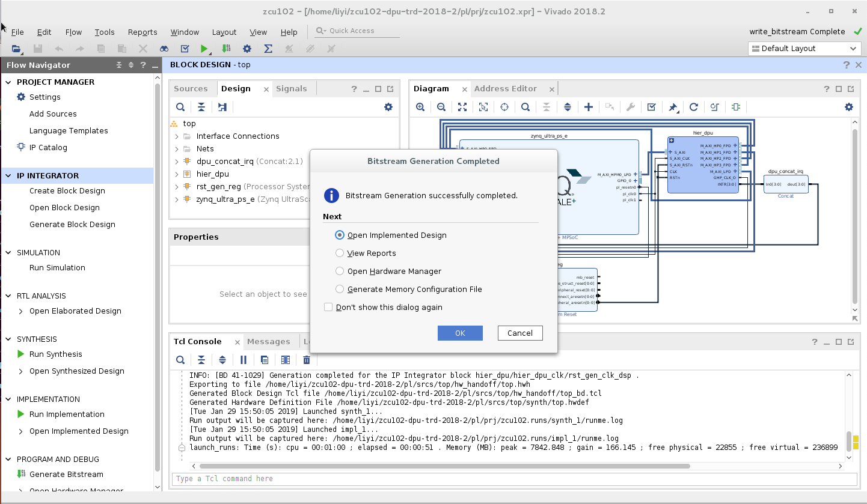Open the Flow menu
Viewport: 867px width, 504px height.
pyautogui.click(x=73, y=32)
